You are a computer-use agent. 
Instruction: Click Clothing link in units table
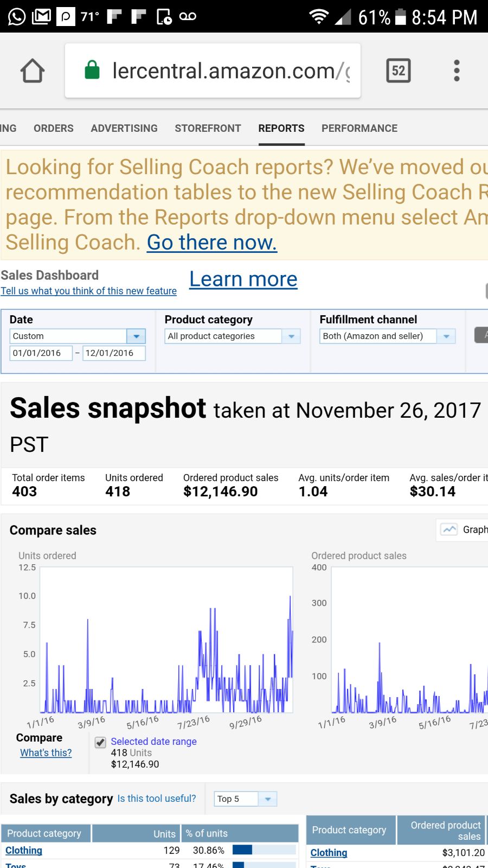(24, 850)
